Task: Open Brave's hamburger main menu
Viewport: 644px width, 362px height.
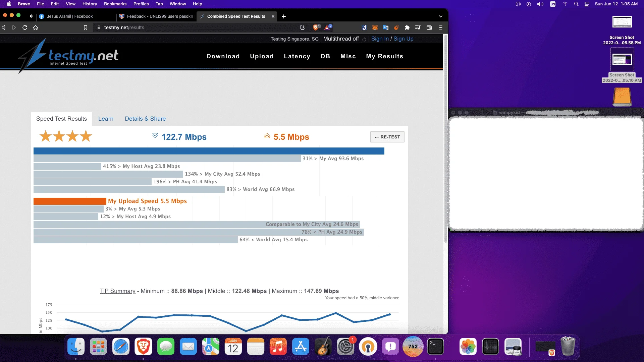Action: pos(441,27)
